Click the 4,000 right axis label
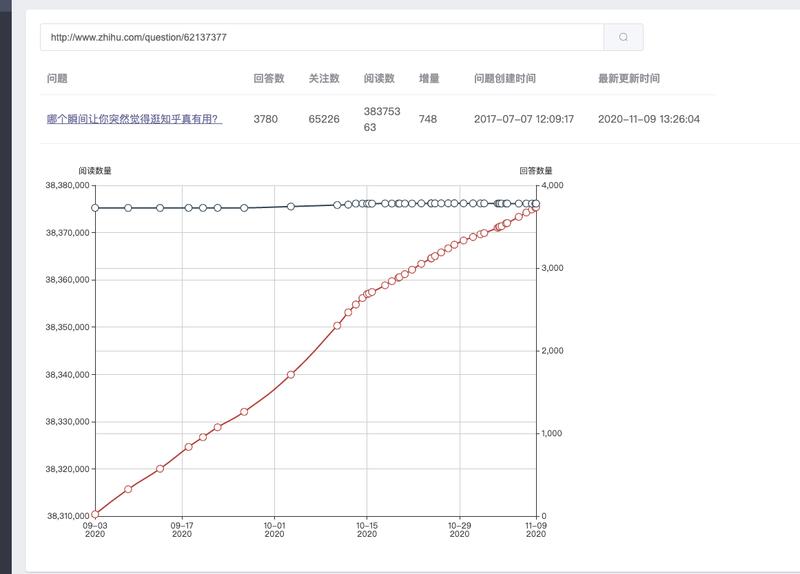The height and width of the screenshot is (574, 800). [553, 185]
